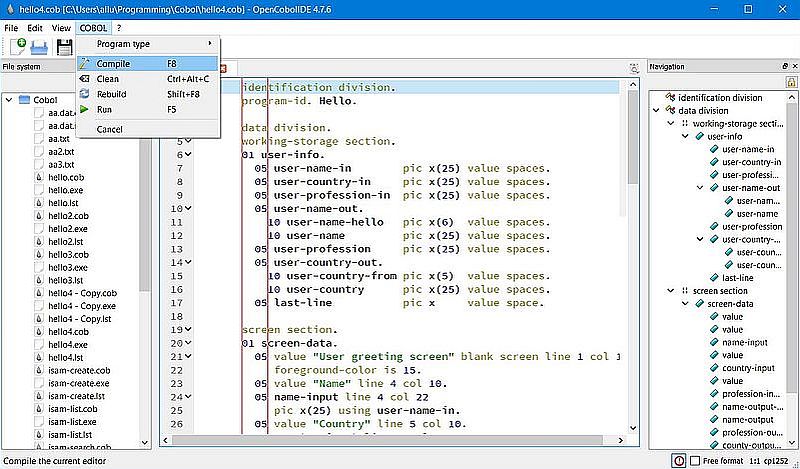Click the file system scroll down arrow
Screen dimensions: 800x469
[145, 443]
